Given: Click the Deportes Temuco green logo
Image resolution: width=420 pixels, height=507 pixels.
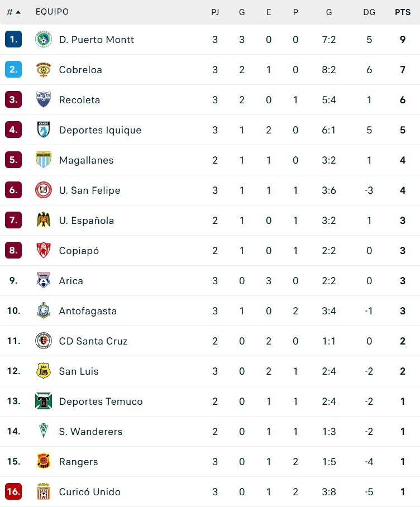Looking at the screenshot, I should (x=43, y=401).
